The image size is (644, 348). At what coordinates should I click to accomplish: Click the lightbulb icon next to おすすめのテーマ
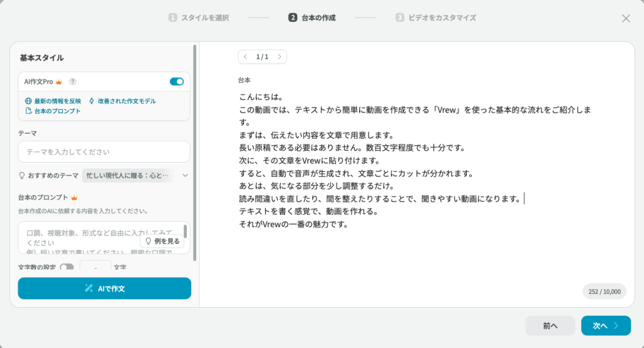[x=22, y=176]
